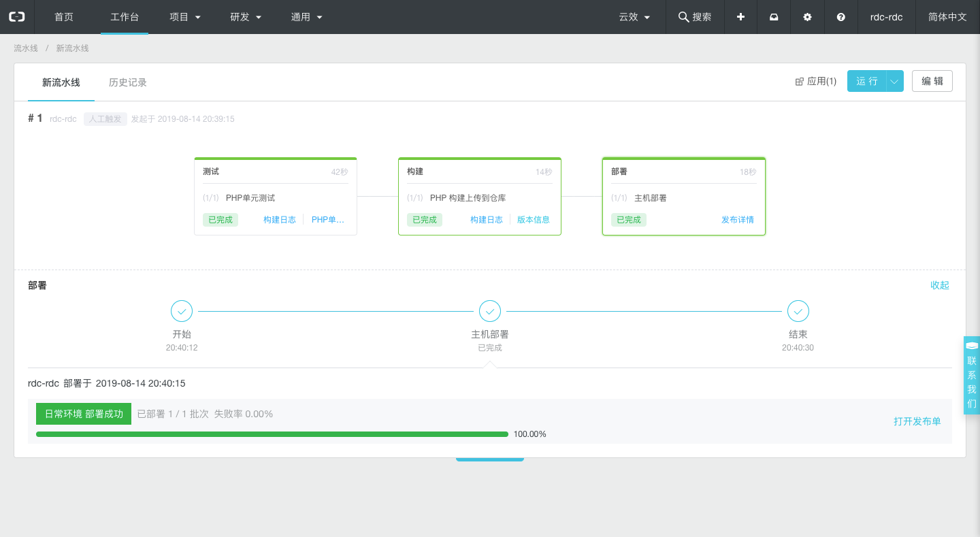Open the 发布详情 link
This screenshot has height=537, width=980.
pos(738,220)
